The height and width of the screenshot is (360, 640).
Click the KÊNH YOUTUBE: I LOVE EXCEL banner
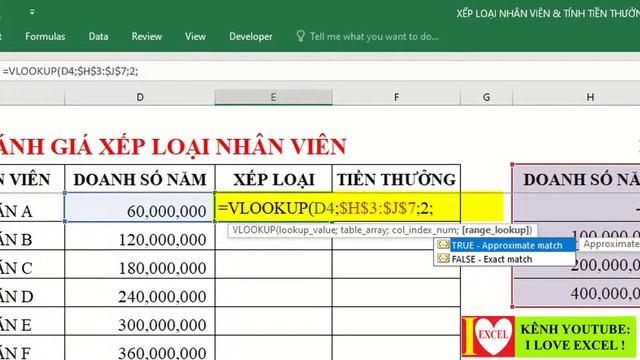(576, 337)
